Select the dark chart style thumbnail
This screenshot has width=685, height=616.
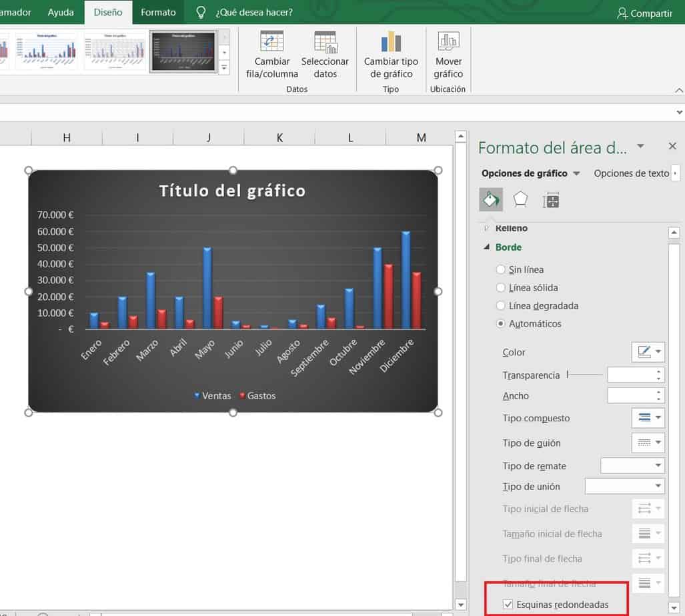[183, 51]
